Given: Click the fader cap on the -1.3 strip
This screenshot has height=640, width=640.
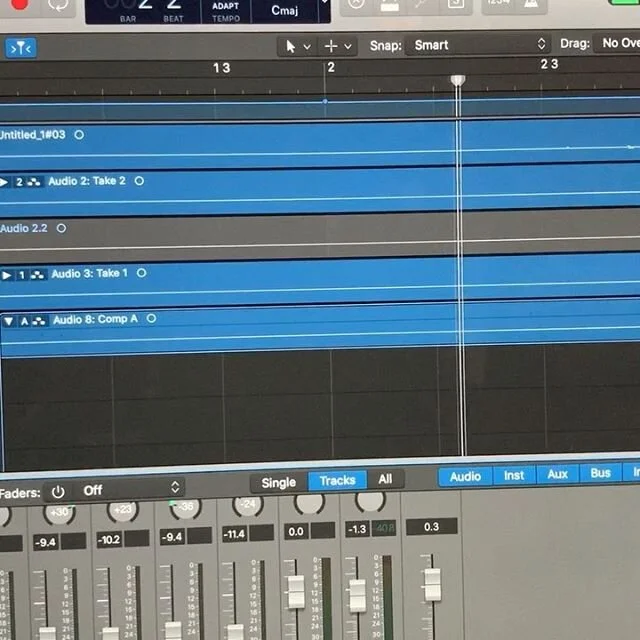Looking at the screenshot, I should point(357,596).
